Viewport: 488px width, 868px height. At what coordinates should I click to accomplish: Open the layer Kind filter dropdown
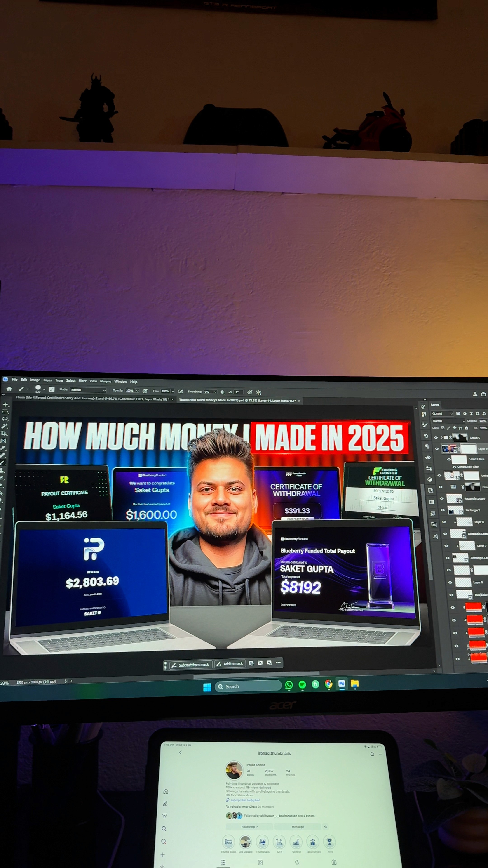(x=443, y=413)
